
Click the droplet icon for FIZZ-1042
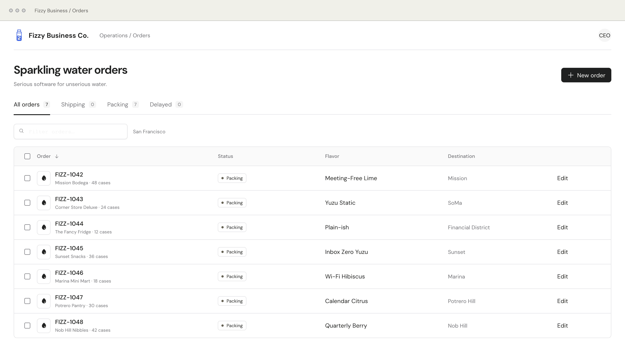[x=44, y=178]
